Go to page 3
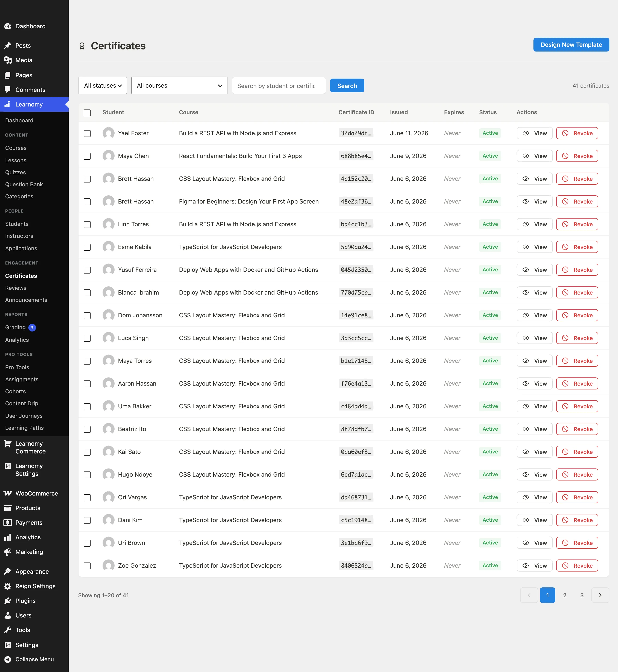The image size is (618, 672). click(582, 595)
